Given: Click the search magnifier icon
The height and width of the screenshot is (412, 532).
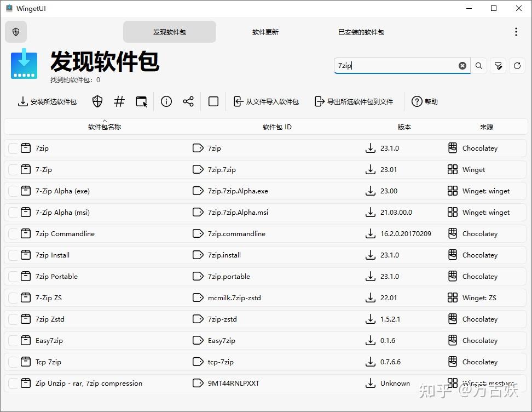Looking at the screenshot, I should coord(479,65).
